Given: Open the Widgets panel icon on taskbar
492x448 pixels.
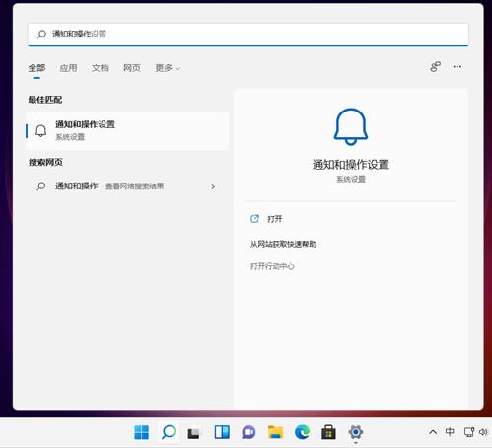Looking at the screenshot, I should 222,432.
